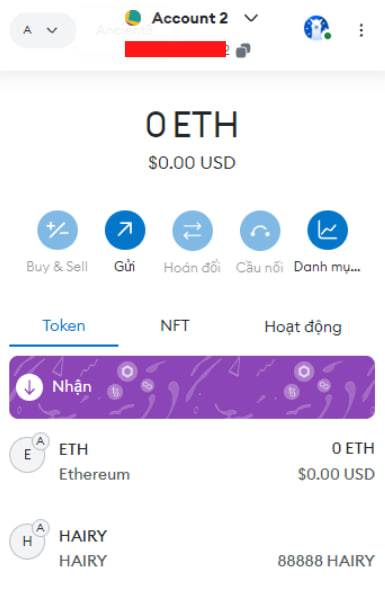
Task: Expand the Account 2 chevron dropdown
Action: tap(251, 18)
